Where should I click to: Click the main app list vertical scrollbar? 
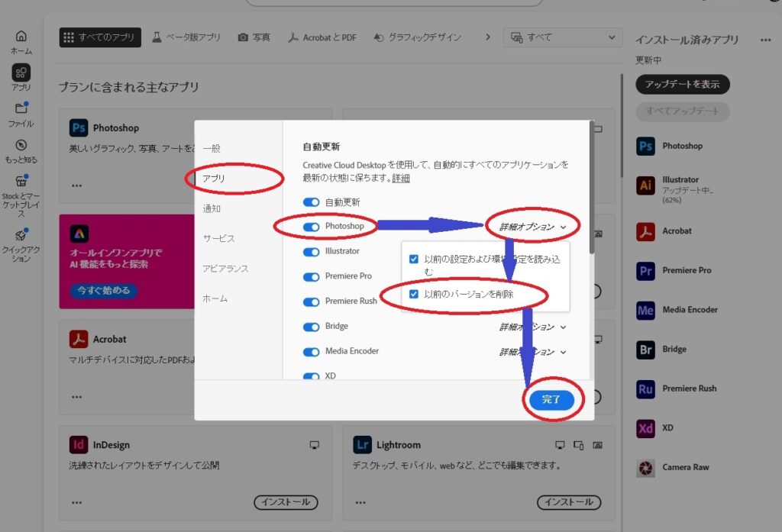click(622, 126)
